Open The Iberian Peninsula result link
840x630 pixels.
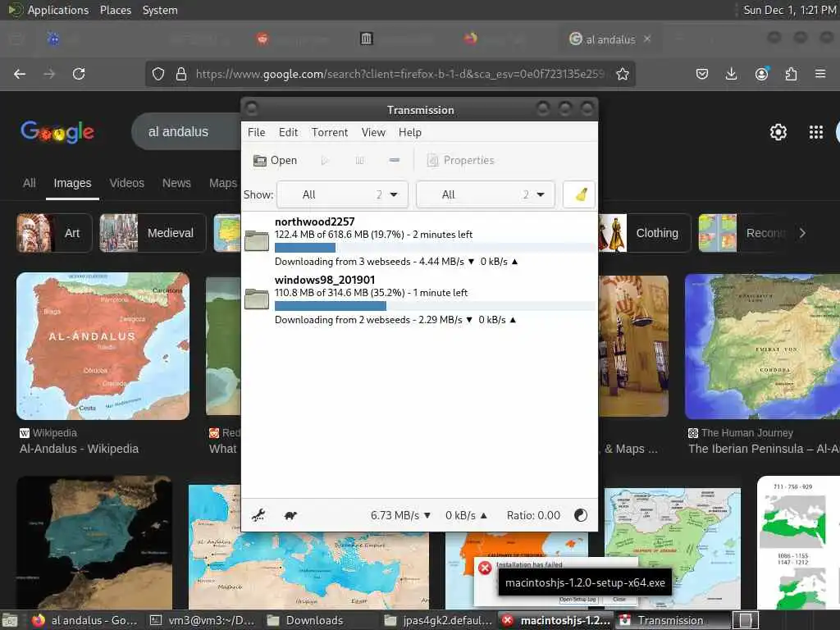click(764, 449)
